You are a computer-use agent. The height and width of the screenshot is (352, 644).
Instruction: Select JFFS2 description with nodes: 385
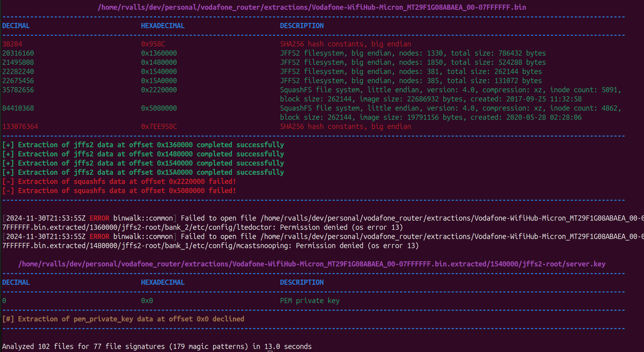[411, 81]
